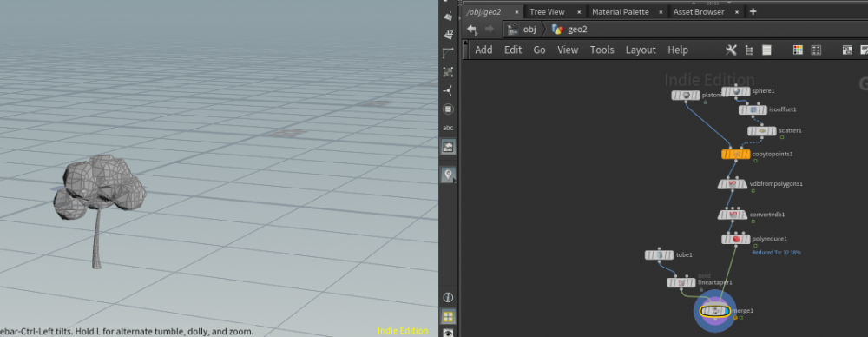
Task: Click the color palette icon in network toolbar
Action: coord(798,50)
